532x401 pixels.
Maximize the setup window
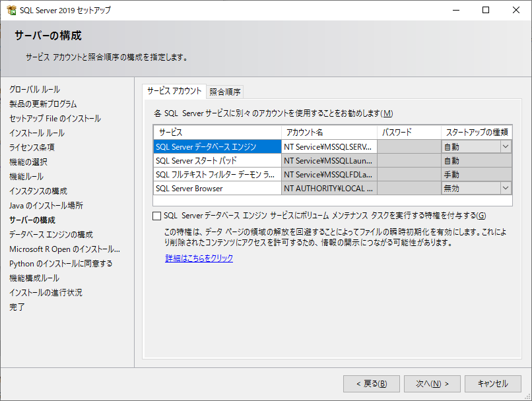(486, 11)
